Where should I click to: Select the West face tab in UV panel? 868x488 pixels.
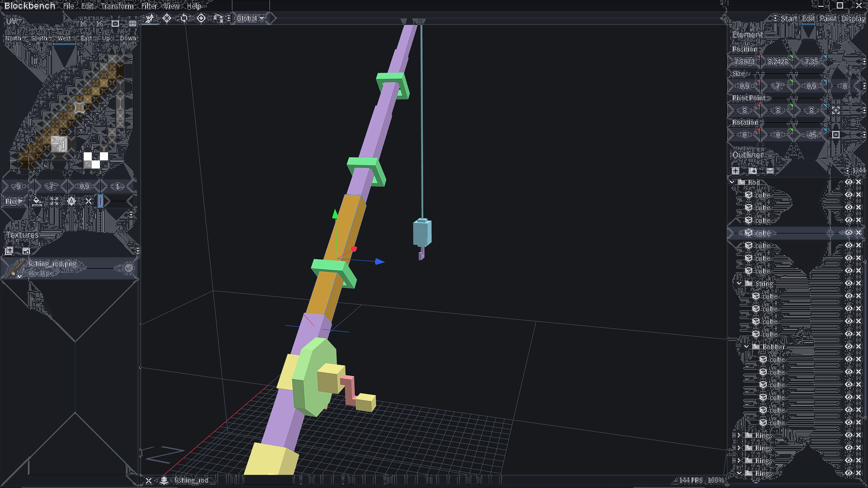click(64, 38)
